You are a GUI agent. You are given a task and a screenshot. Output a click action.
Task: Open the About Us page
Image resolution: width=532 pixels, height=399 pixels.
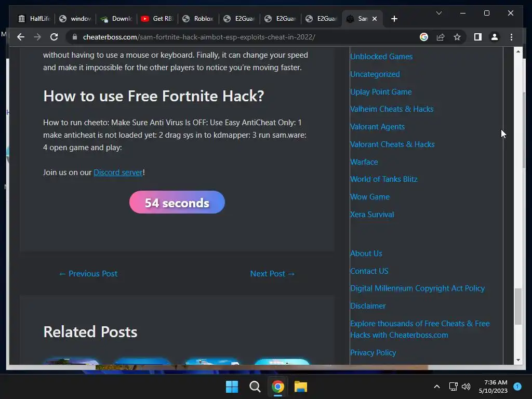(x=366, y=254)
